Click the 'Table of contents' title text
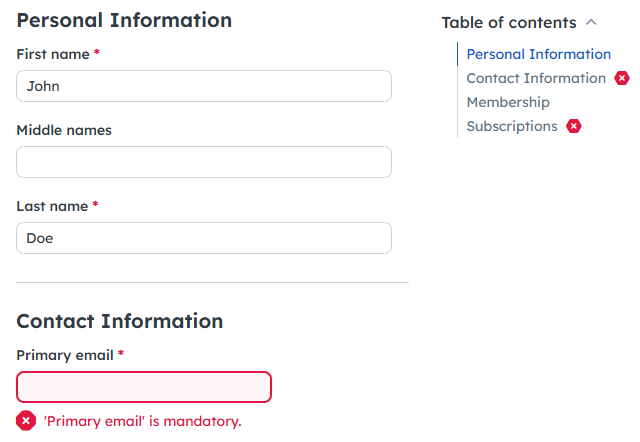The height and width of the screenshot is (442, 640). tap(508, 22)
